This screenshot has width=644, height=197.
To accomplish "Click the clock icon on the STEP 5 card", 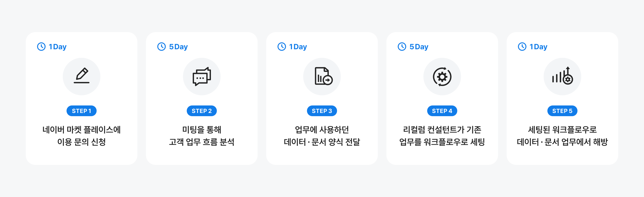I will coord(522,47).
